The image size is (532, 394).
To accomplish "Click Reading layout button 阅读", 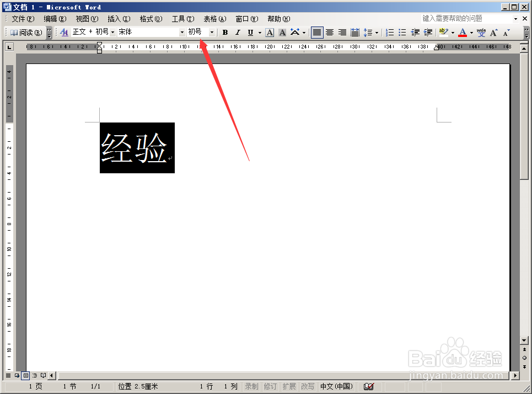I will (26, 32).
